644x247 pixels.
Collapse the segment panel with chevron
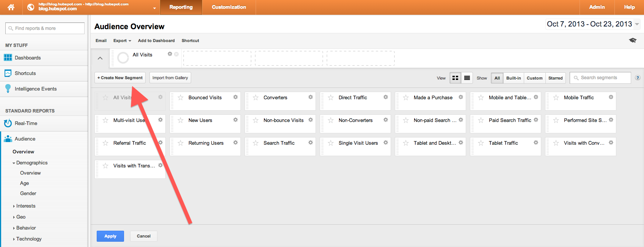[100, 58]
